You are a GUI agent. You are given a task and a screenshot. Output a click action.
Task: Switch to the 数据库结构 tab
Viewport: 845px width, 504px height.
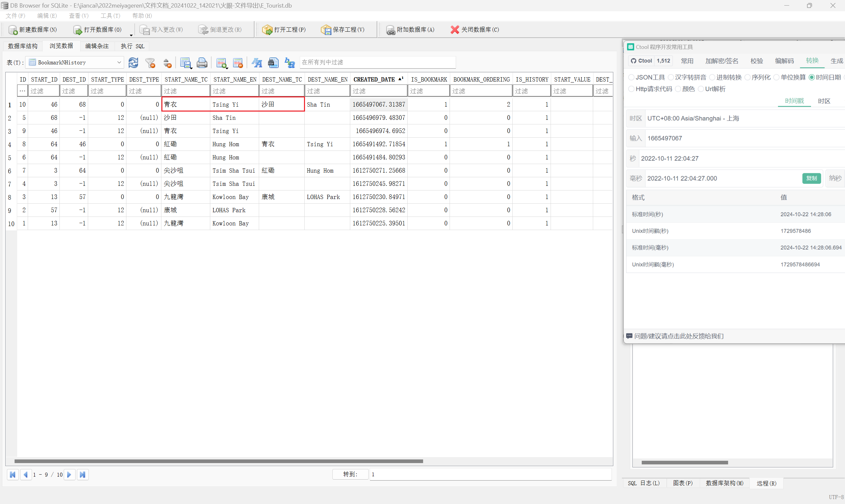click(x=23, y=46)
